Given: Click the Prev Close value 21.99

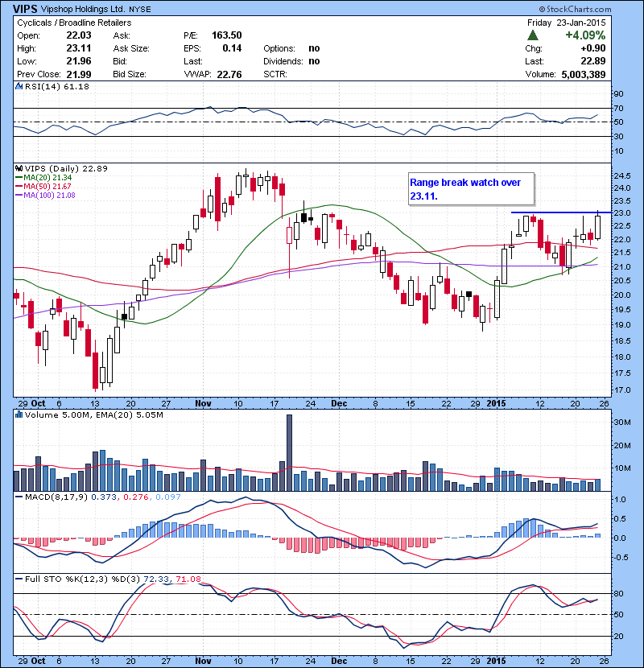Looking at the screenshot, I should [x=79, y=75].
